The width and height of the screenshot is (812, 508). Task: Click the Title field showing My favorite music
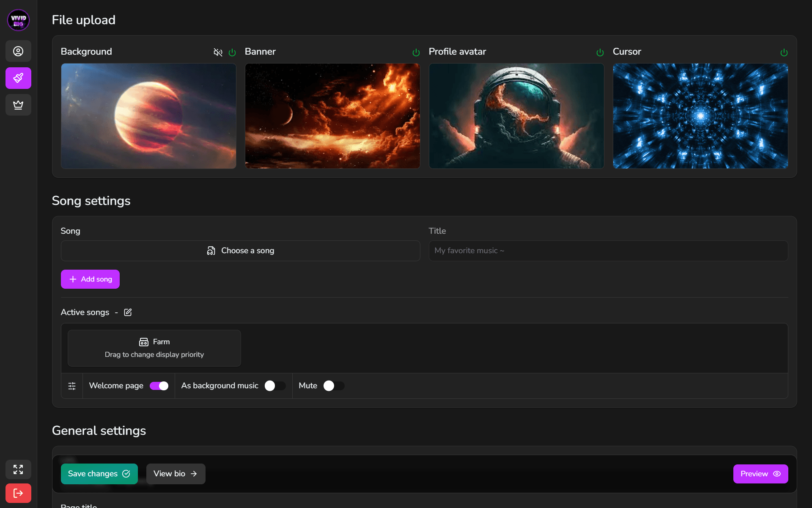point(608,251)
